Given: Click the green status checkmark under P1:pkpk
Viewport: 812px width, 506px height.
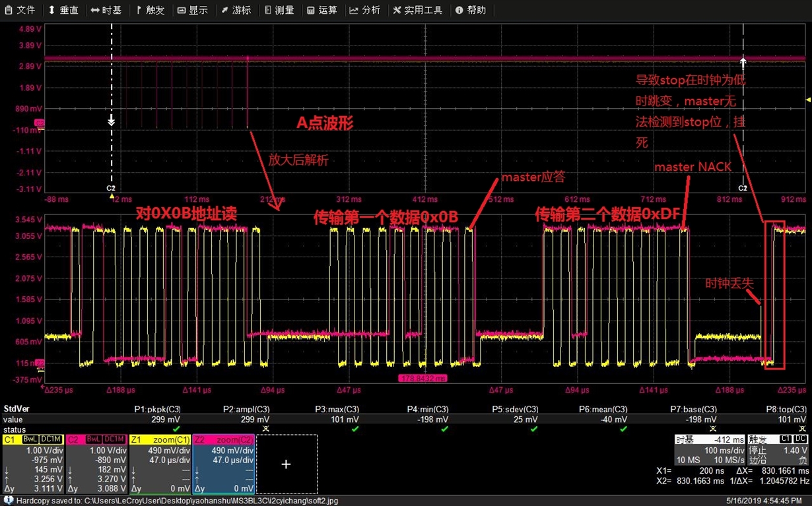Looking at the screenshot, I should click(x=176, y=429).
